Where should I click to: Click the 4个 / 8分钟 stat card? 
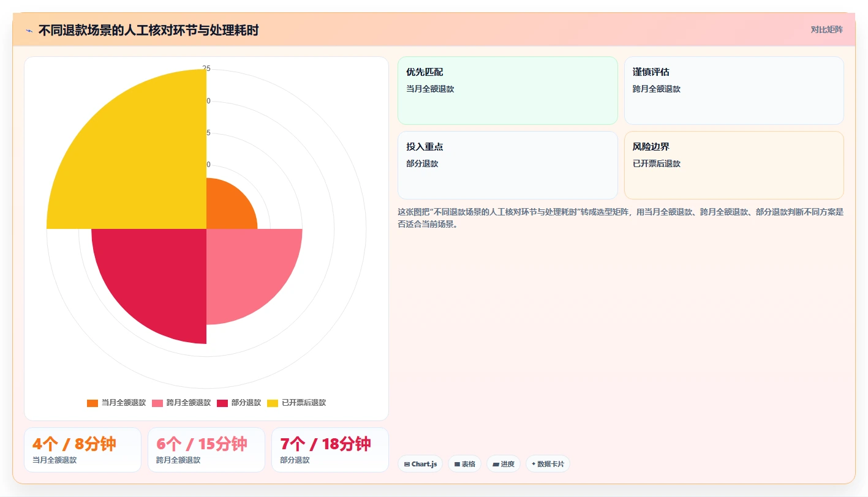83,450
